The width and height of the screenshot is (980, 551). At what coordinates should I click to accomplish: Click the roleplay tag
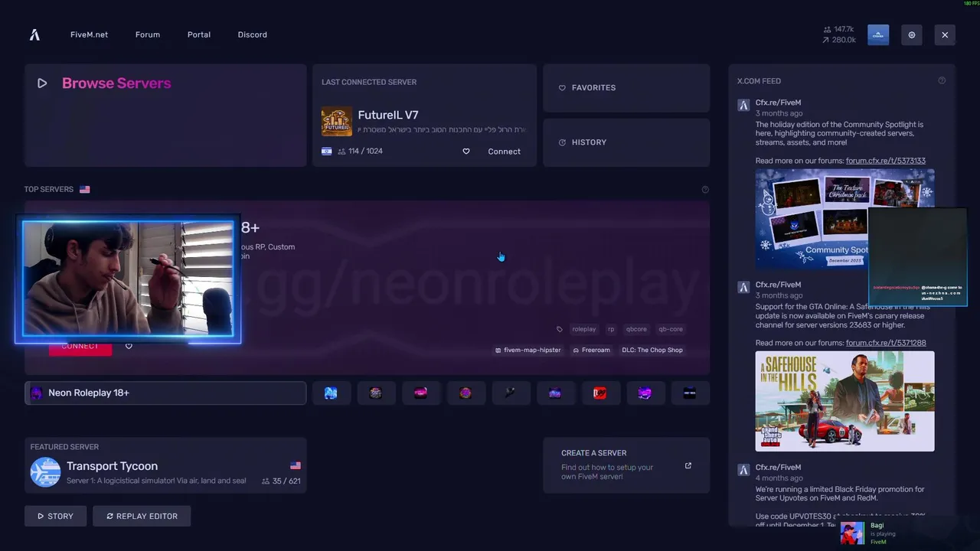click(584, 329)
